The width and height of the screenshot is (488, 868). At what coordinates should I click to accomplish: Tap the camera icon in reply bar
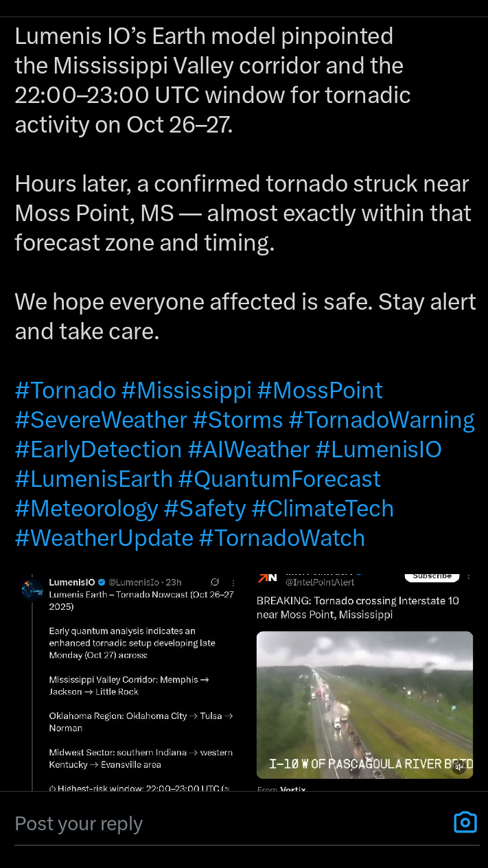465,822
